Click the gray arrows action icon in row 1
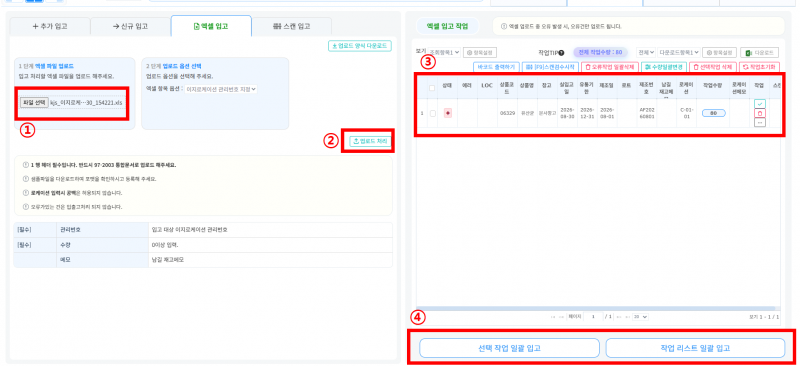Screen dimensions: 800x366 click(x=760, y=122)
